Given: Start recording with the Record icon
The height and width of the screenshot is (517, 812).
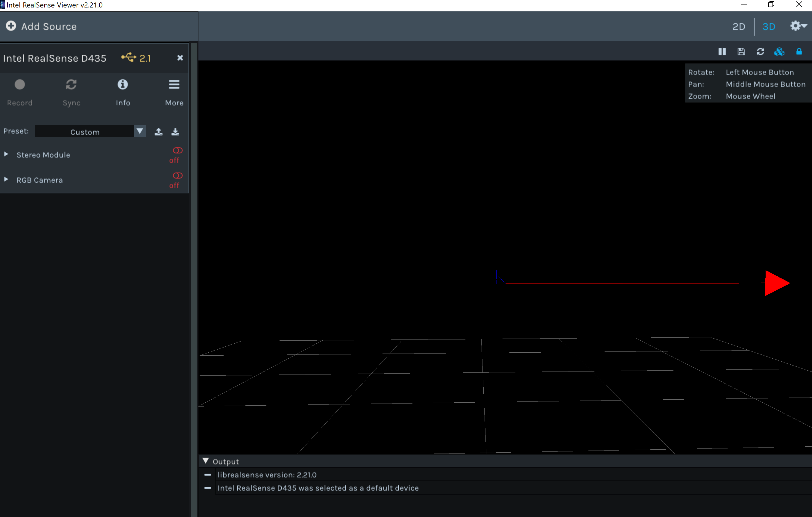Looking at the screenshot, I should [x=19, y=84].
